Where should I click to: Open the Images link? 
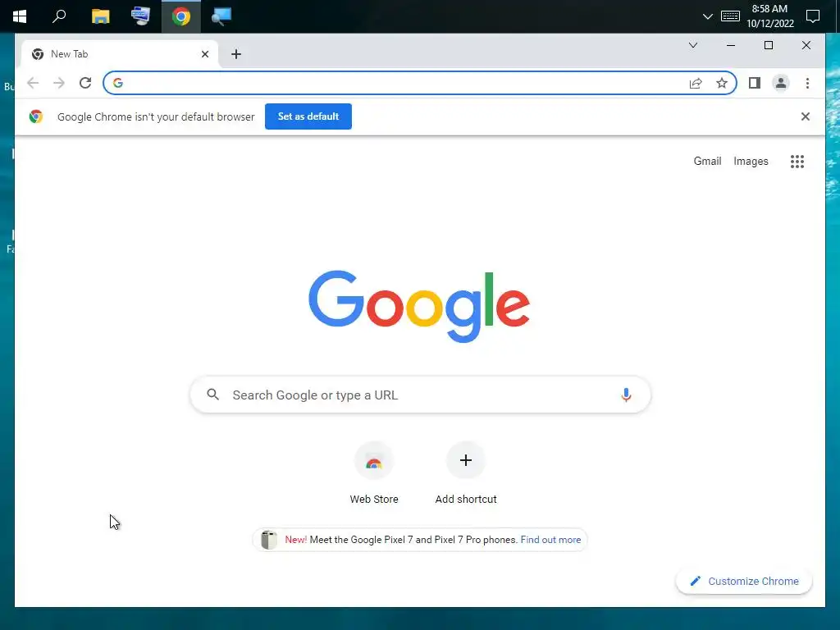[751, 162]
